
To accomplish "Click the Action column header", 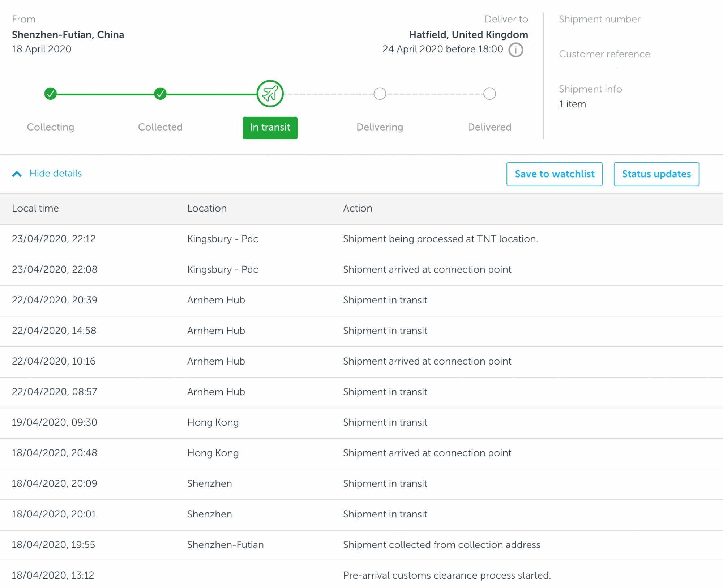I will [358, 208].
